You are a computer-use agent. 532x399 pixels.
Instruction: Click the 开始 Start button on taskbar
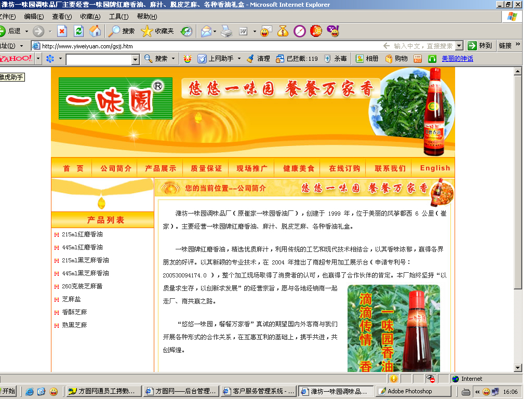click(8, 391)
